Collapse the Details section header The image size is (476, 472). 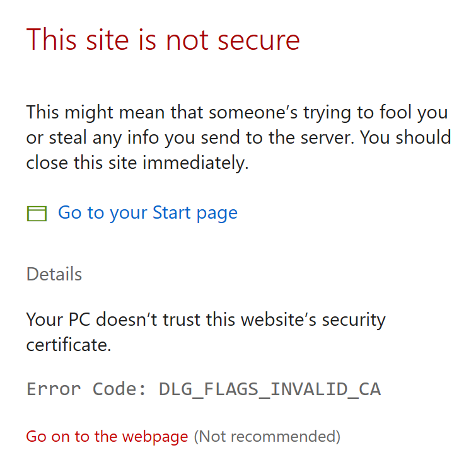(54, 275)
